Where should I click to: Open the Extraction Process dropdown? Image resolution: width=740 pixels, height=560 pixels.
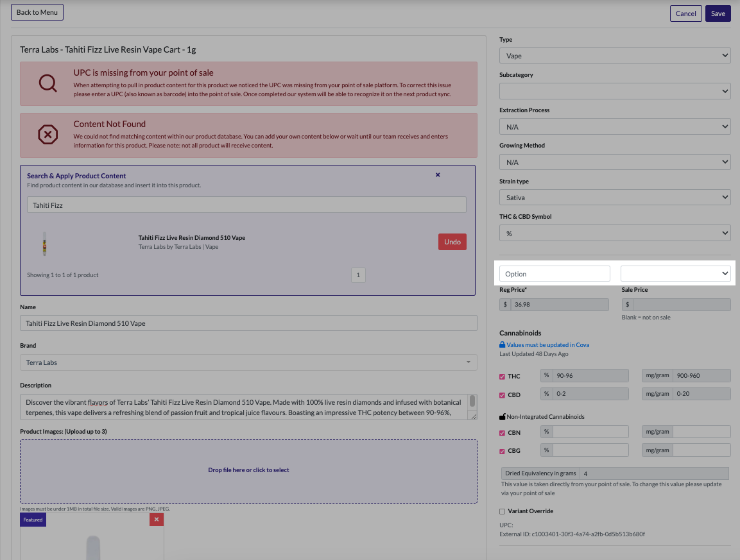pyautogui.click(x=615, y=126)
